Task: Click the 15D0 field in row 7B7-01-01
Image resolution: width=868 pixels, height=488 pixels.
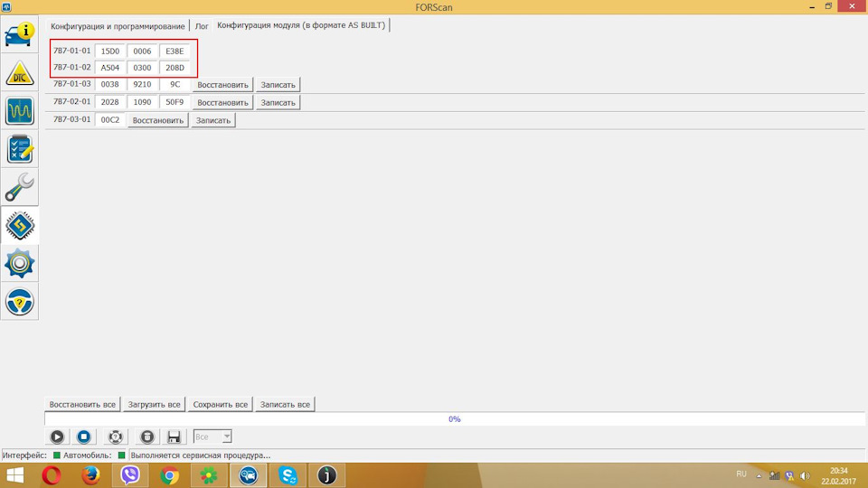Action: click(x=110, y=51)
